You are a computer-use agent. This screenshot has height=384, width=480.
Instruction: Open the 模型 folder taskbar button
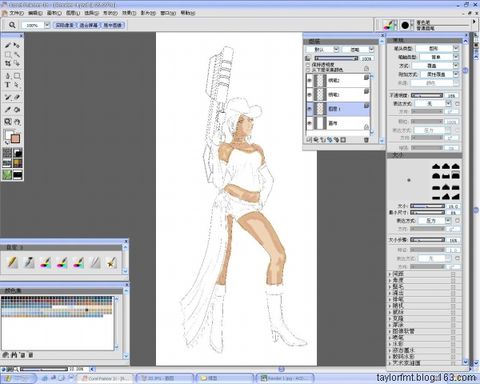[x=224, y=378]
